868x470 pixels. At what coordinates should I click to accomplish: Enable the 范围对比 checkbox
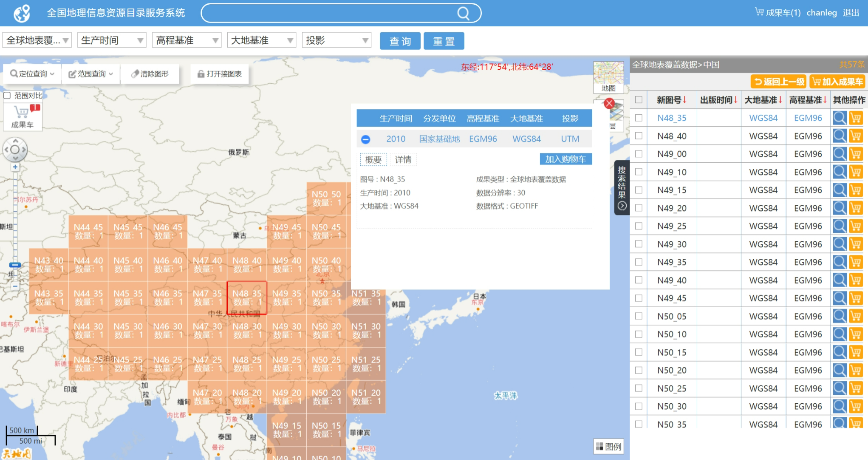[7, 95]
